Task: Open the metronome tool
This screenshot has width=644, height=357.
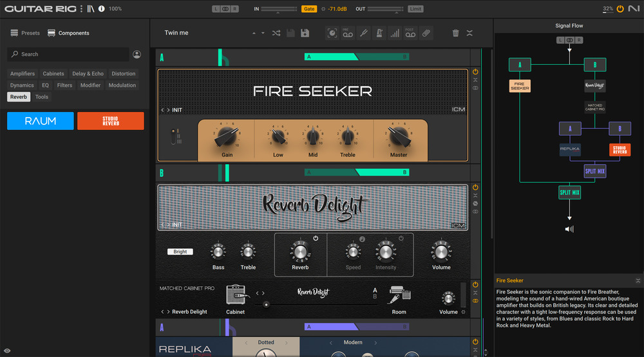Action: click(378, 33)
